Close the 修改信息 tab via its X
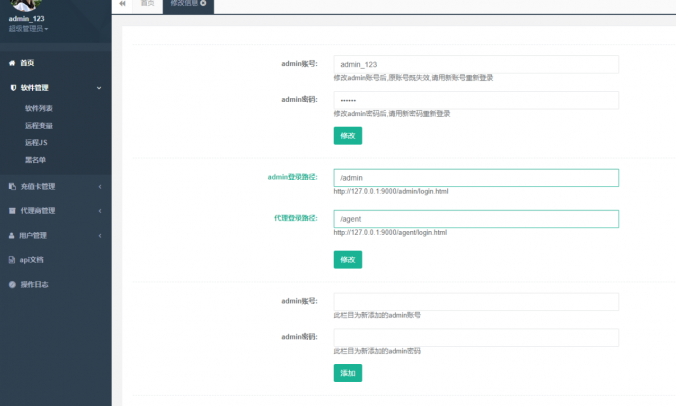 203,3
